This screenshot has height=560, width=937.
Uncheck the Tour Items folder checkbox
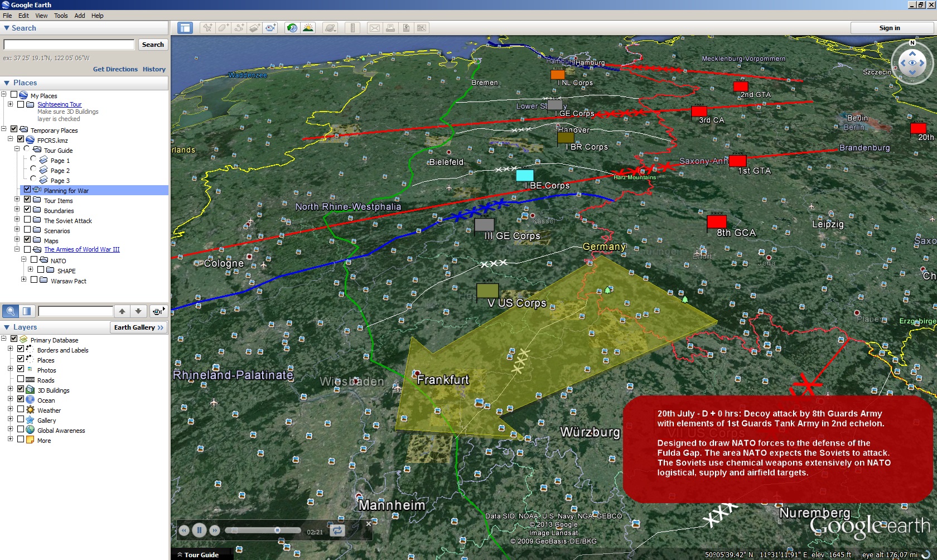[x=27, y=200]
